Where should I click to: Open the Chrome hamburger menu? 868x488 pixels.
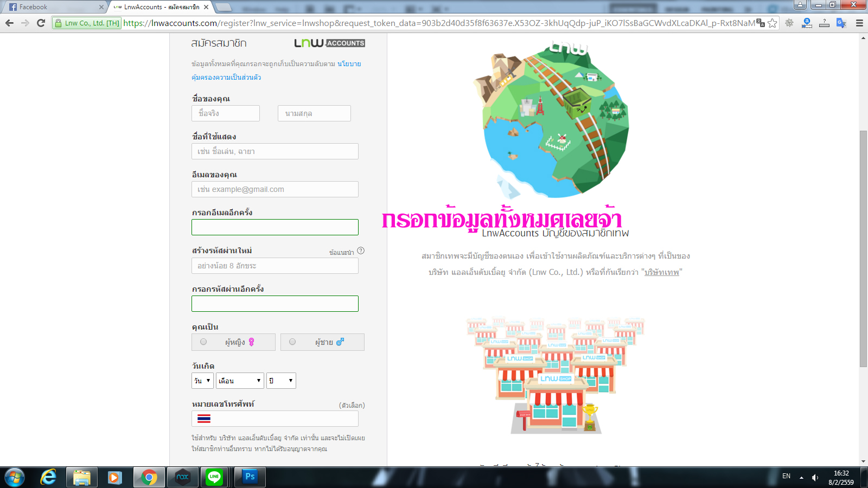click(x=859, y=23)
